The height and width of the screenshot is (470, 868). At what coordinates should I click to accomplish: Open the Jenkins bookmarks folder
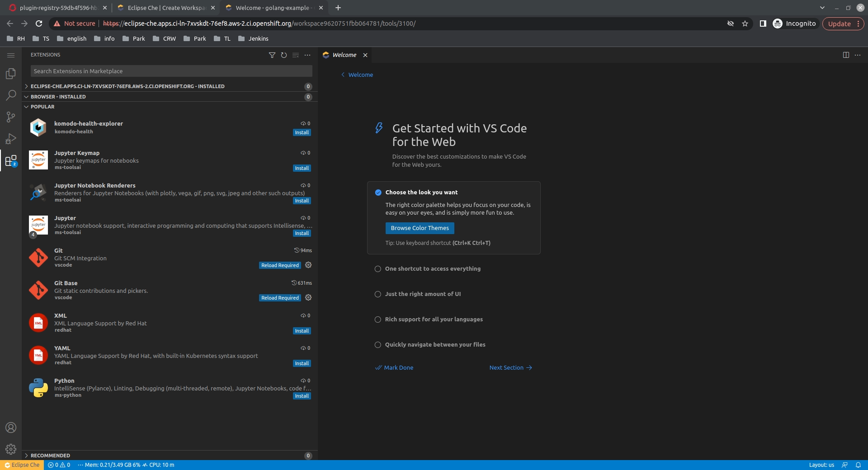tap(253, 39)
